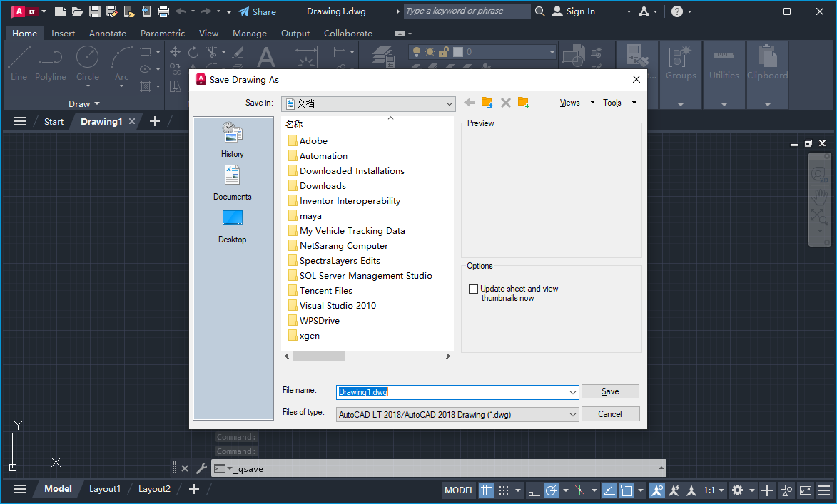
Task: Toggle dynamic input in the status bar
Action: point(609,490)
